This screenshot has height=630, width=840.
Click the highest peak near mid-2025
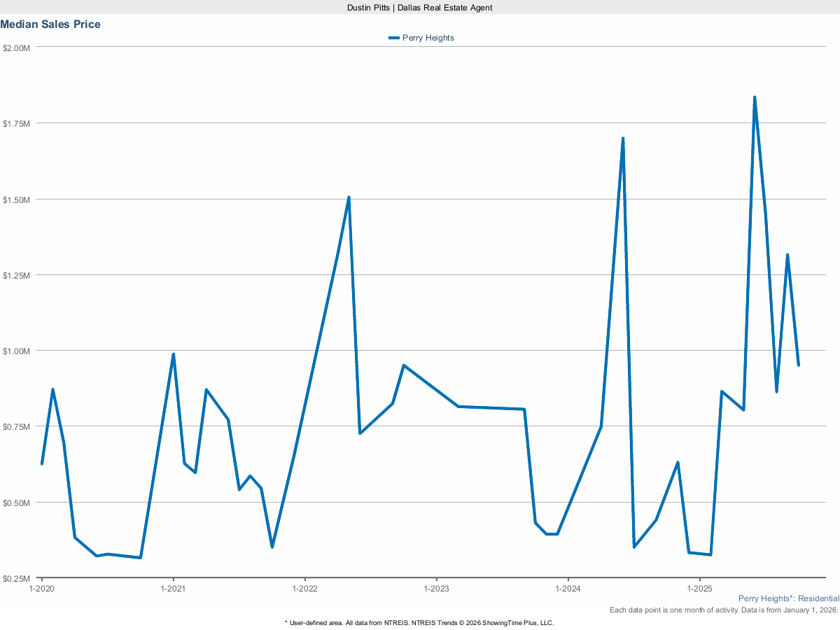coord(755,97)
